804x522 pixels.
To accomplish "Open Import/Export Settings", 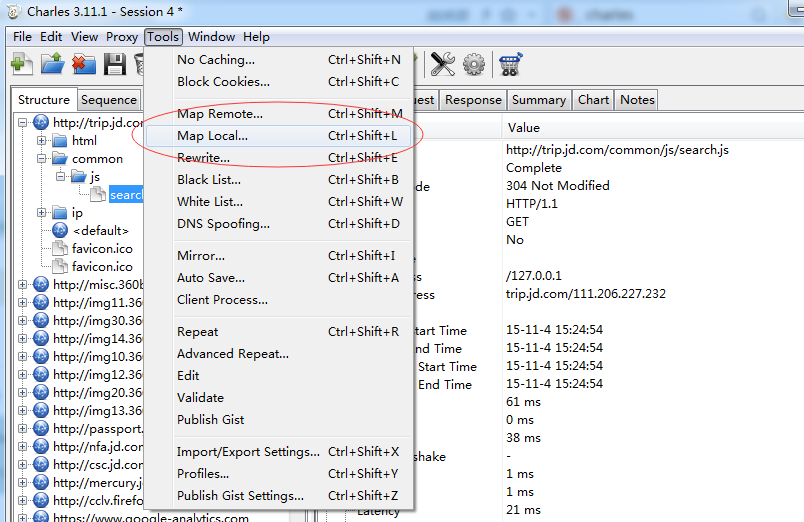I will [x=278, y=452].
